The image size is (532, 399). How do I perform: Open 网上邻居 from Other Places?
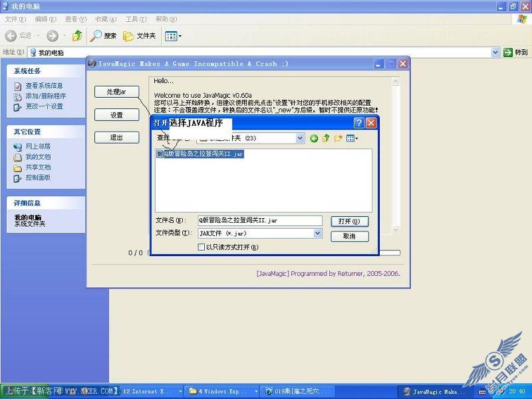tap(38, 146)
